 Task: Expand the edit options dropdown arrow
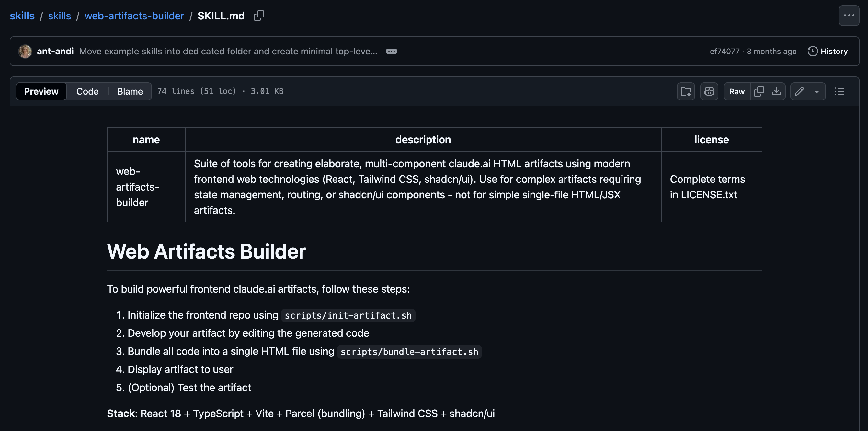click(817, 91)
